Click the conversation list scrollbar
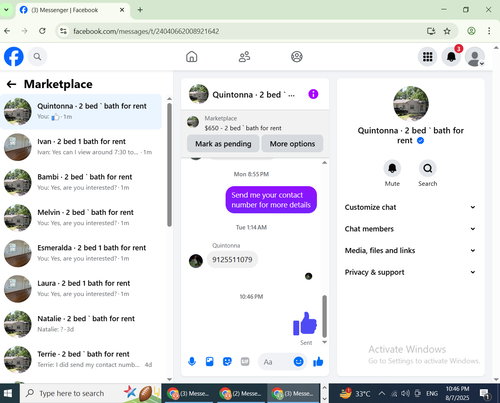The width and height of the screenshot is (500, 403). coord(169,165)
